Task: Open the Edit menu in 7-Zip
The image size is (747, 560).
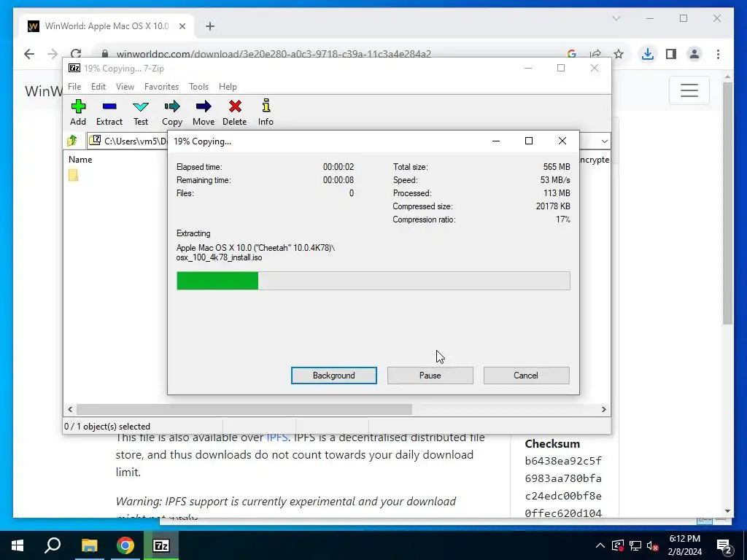Action: (98, 87)
